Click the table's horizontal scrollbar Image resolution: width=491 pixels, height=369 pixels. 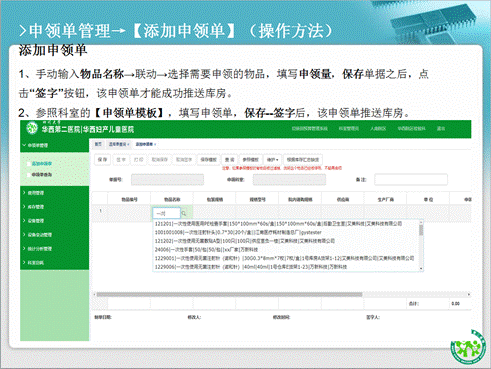pos(229,295)
